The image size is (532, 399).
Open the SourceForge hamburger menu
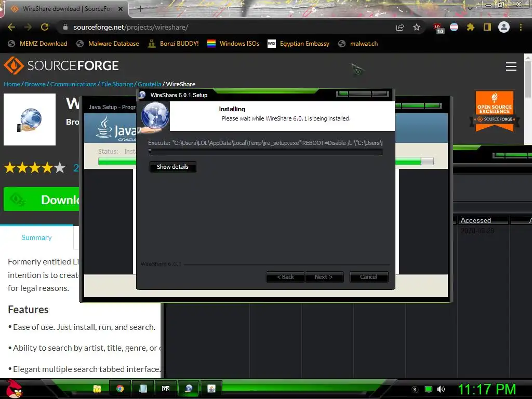[511, 66]
